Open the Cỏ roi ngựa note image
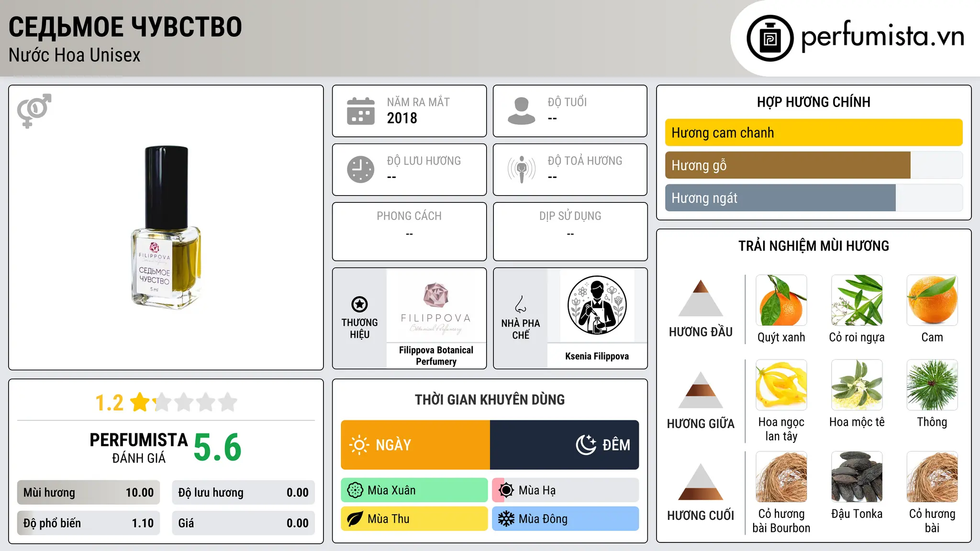Viewport: 980px width, 551px height. coord(857,300)
